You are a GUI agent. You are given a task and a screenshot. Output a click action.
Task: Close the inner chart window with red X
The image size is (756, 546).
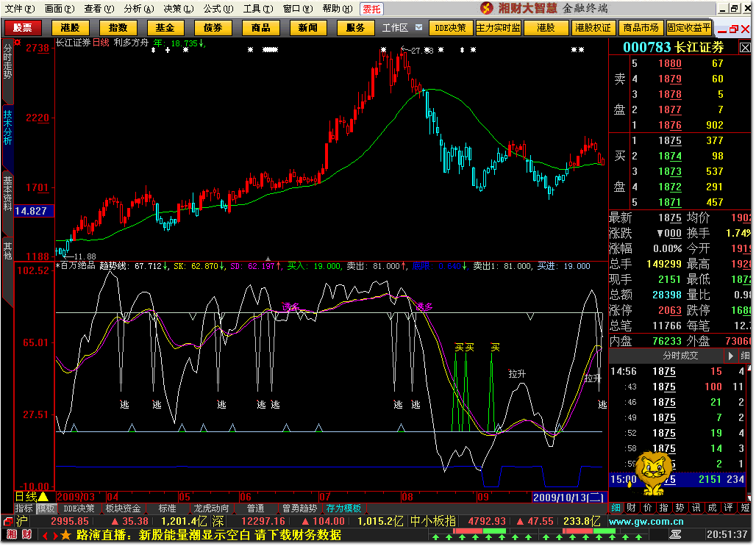click(x=746, y=29)
